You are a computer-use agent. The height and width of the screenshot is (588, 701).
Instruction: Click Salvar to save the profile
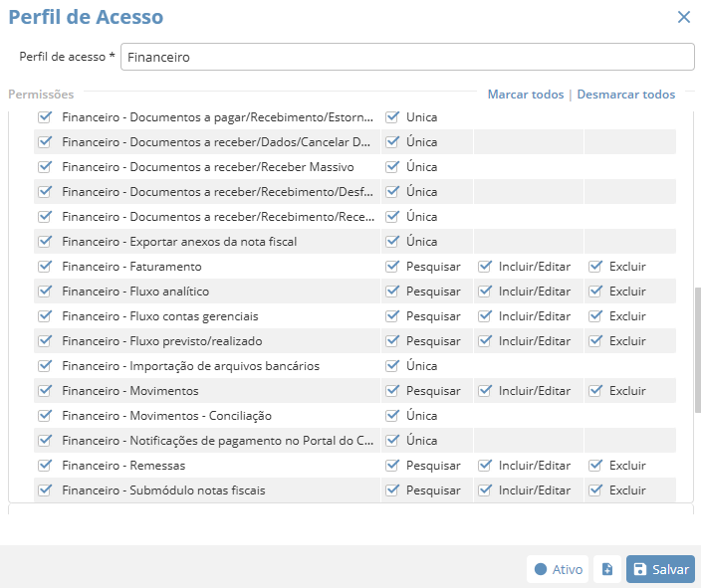(660, 569)
